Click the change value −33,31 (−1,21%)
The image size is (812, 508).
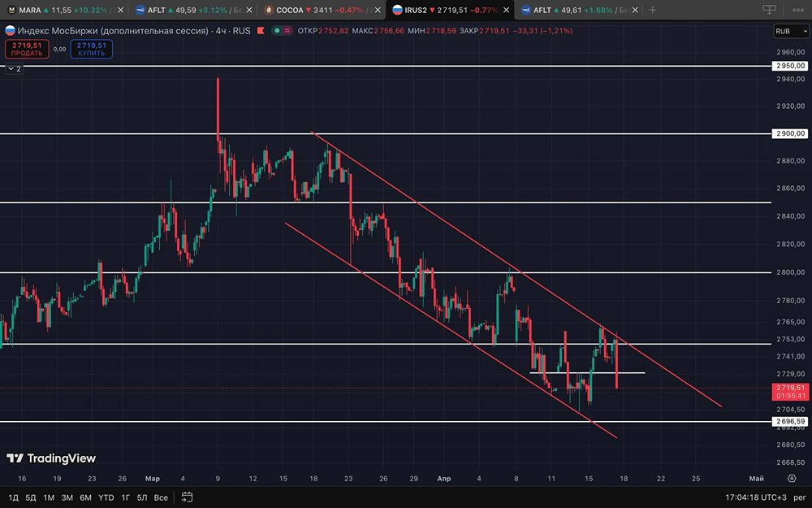pyautogui.click(x=542, y=31)
